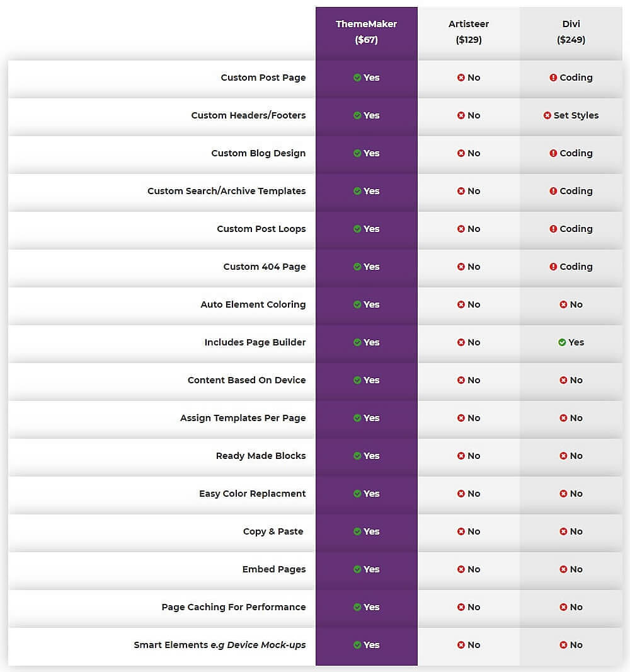The width and height of the screenshot is (630, 672).
Task: Click the red X icon in Artisteer Custom Headers/Footers row
Action: [x=461, y=115]
